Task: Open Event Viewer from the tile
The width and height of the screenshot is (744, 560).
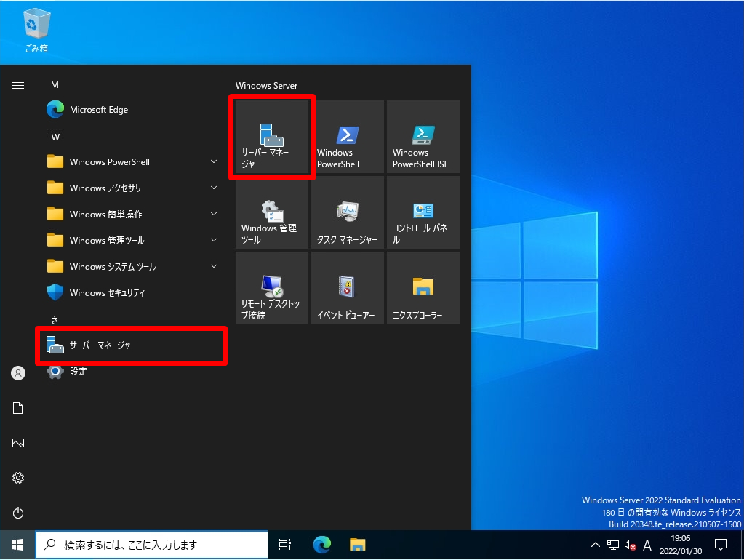Action: coord(347,287)
